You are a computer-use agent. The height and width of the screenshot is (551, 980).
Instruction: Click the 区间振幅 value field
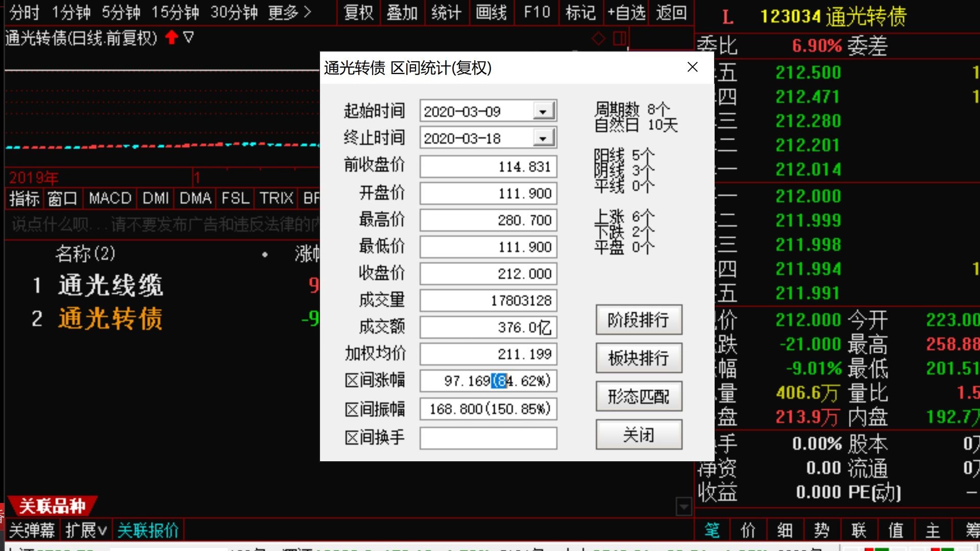(x=488, y=409)
